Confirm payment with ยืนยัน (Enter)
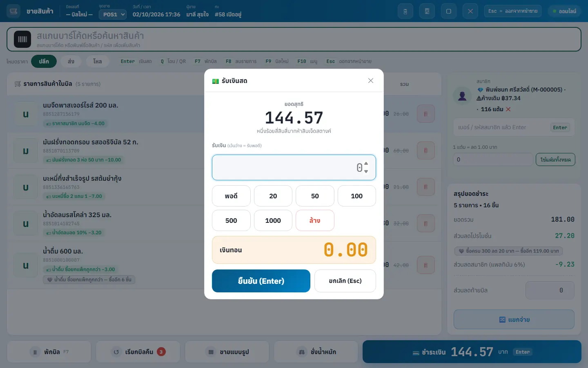The height and width of the screenshot is (368, 588). tap(261, 281)
